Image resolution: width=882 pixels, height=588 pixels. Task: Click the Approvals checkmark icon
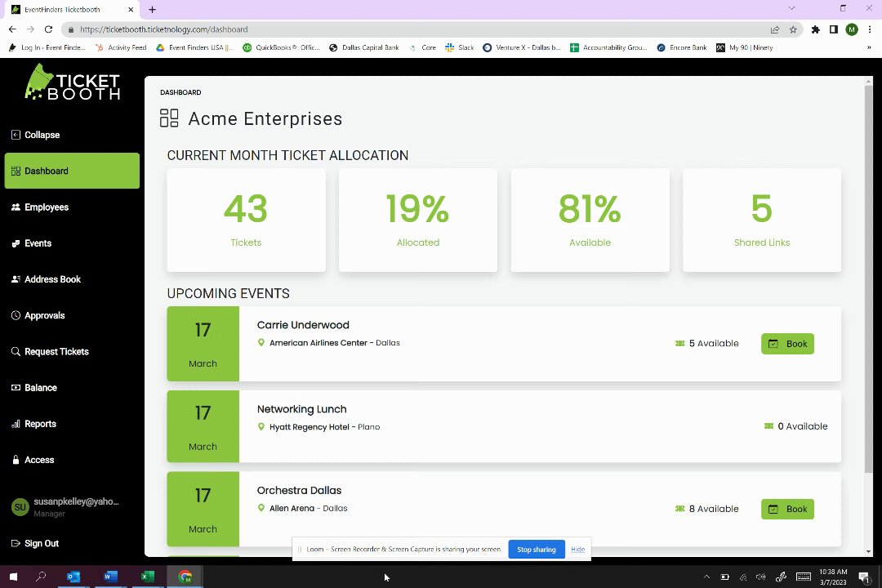pyautogui.click(x=16, y=315)
